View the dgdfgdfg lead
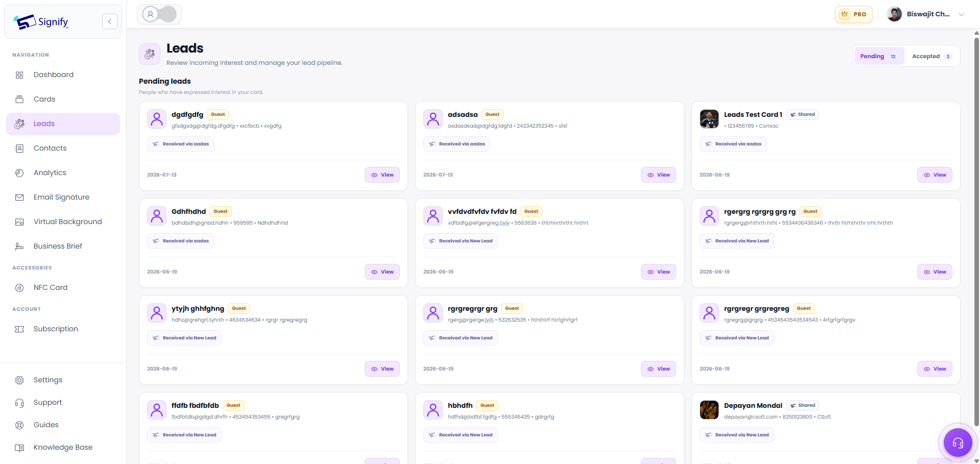 382,175
